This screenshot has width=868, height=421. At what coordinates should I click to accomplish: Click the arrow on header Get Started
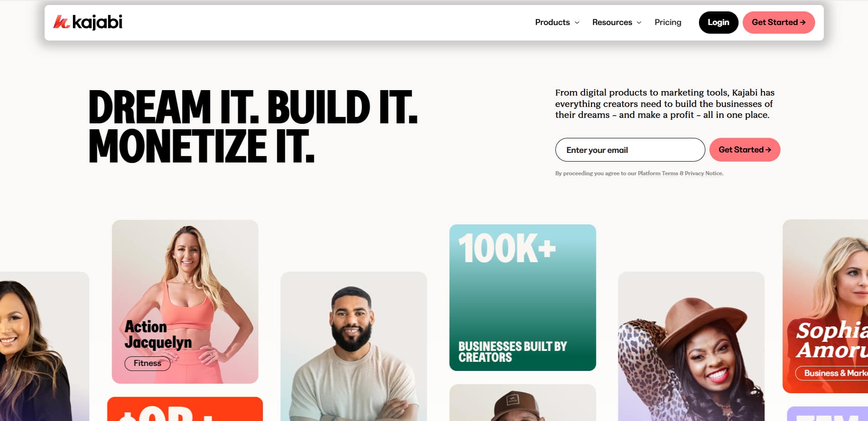coord(803,22)
